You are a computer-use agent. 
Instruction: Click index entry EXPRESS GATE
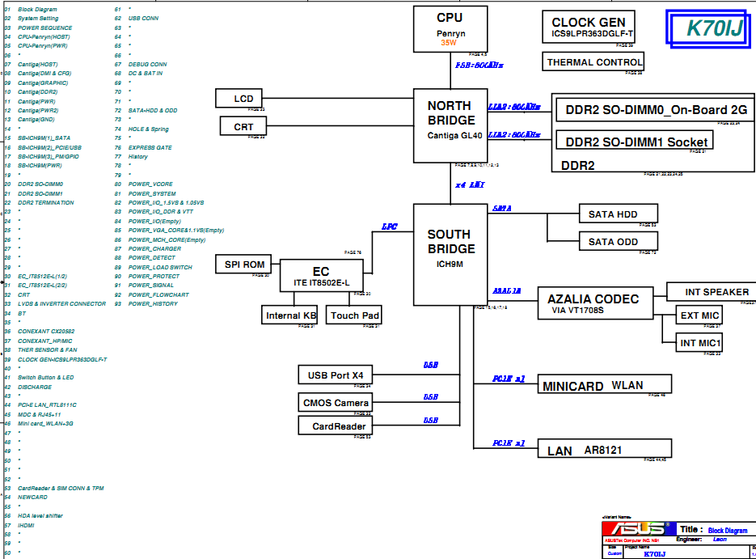point(150,147)
